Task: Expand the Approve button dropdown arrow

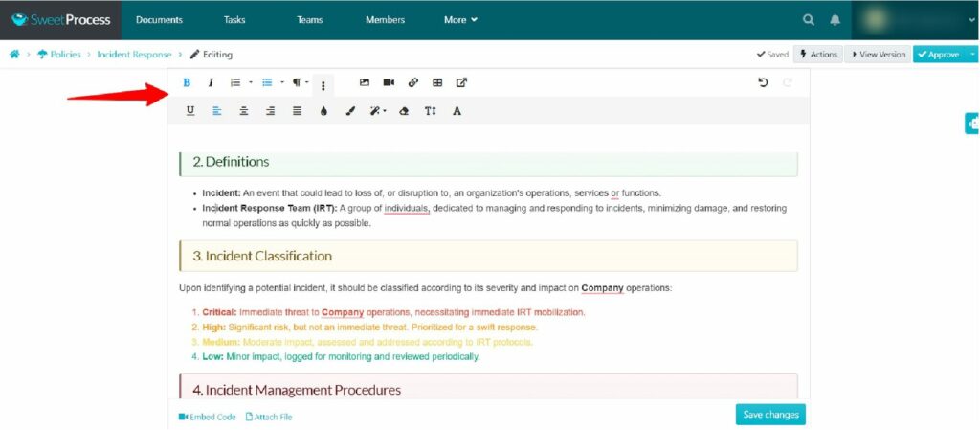Action: (973, 55)
